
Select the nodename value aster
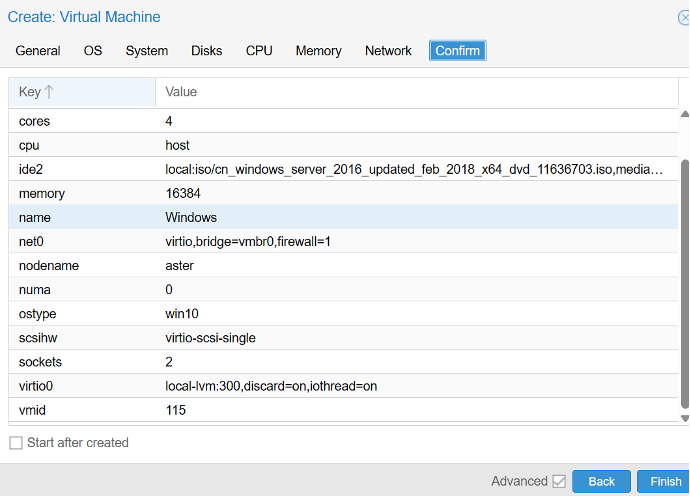tap(180, 266)
